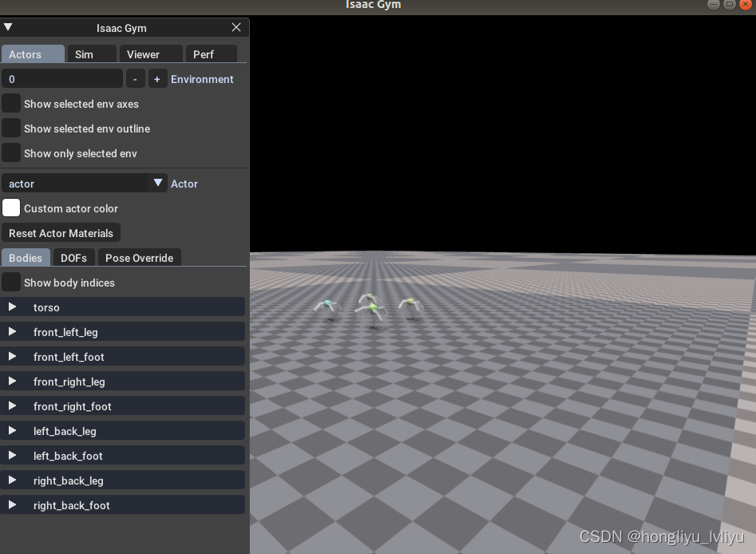756x554 pixels.
Task: Enable Show only selected env
Action: click(x=11, y=152)
